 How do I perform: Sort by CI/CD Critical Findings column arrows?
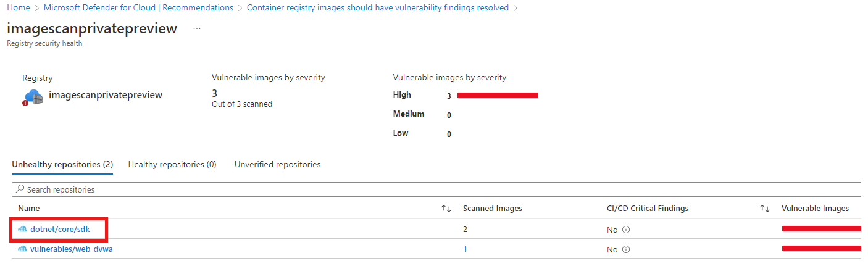tap(764, 209)
